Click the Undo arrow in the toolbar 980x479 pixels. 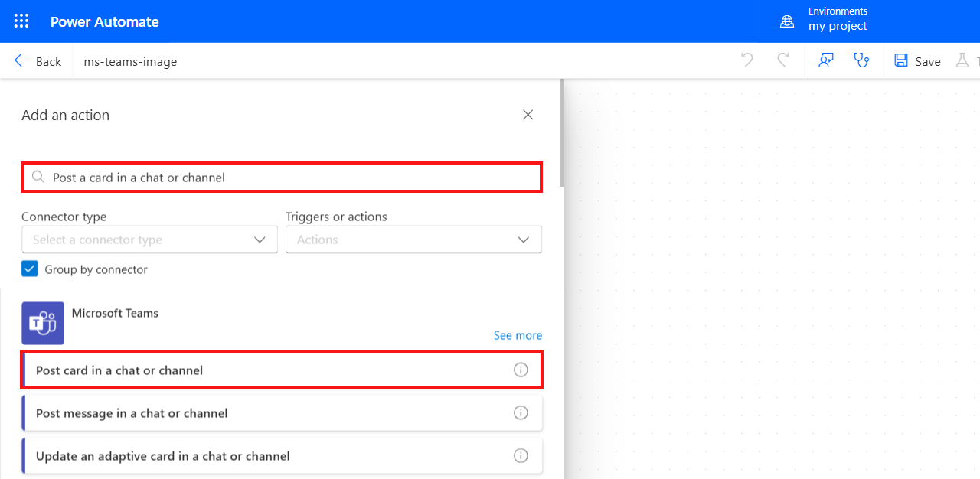tap(746, 60)
